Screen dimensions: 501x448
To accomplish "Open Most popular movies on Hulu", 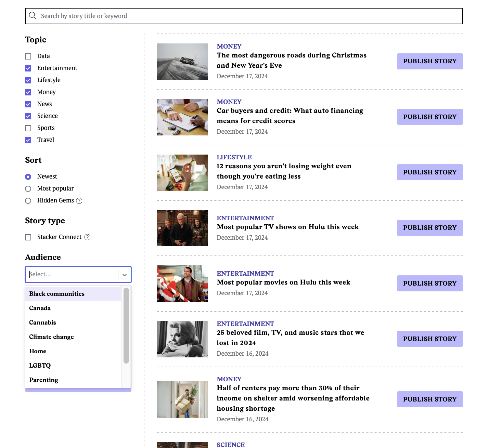I will 284,282.
